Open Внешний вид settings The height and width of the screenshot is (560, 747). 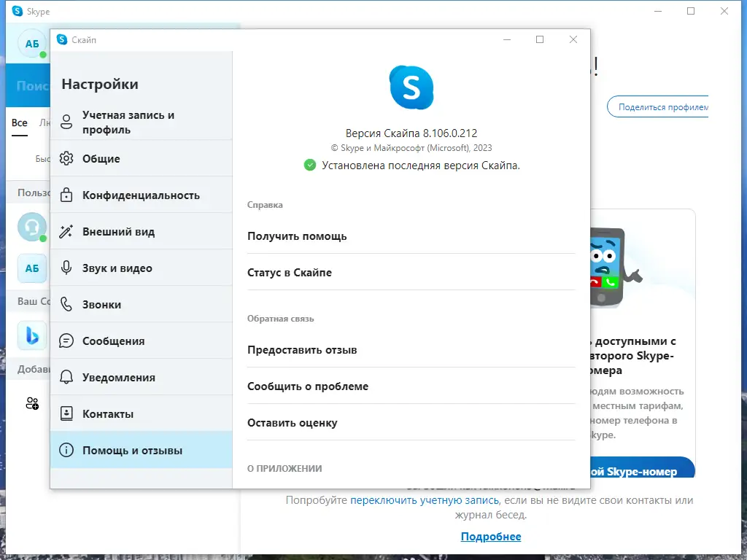point(141,232)
